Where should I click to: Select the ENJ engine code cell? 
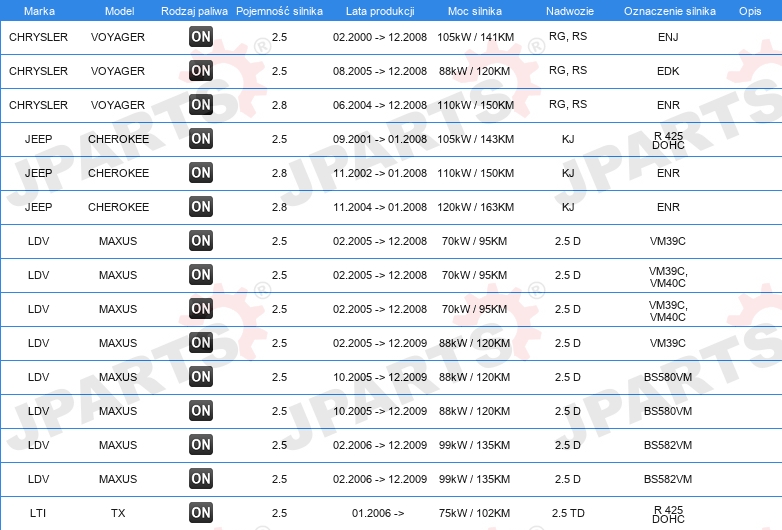pos(668,37)
